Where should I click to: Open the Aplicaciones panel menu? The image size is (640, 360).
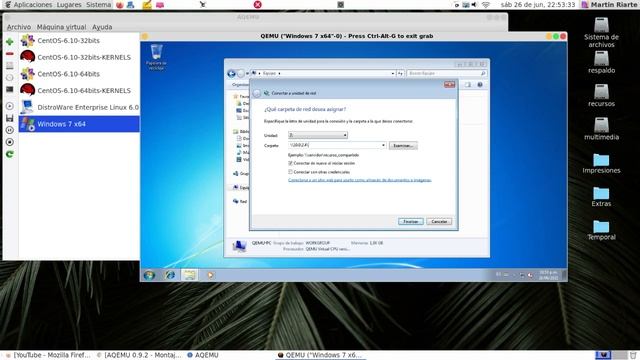(x=33, y=5)
